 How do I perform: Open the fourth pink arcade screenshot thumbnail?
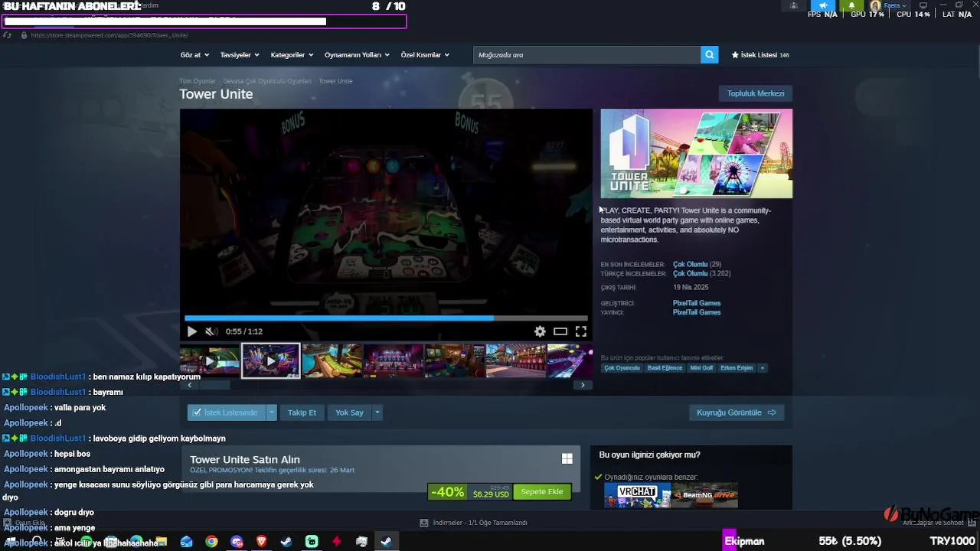click(394, 360)
